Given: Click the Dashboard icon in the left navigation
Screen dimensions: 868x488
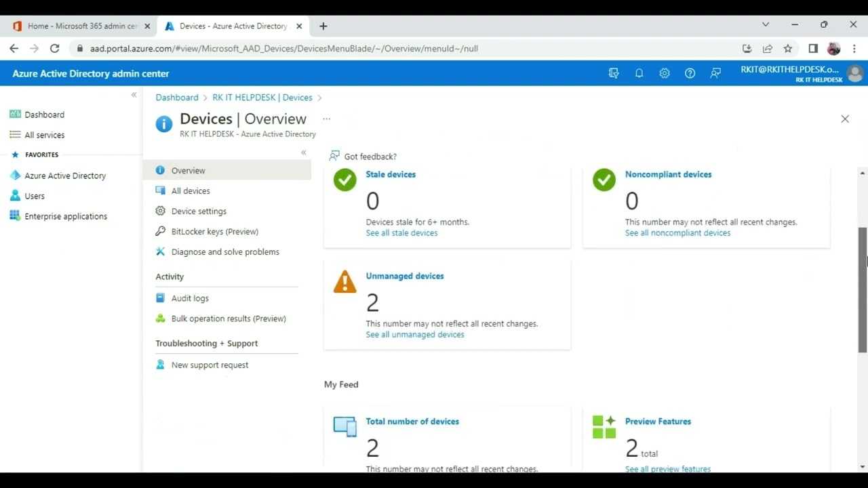Looking at the screenshot, I should coord(15,115).
